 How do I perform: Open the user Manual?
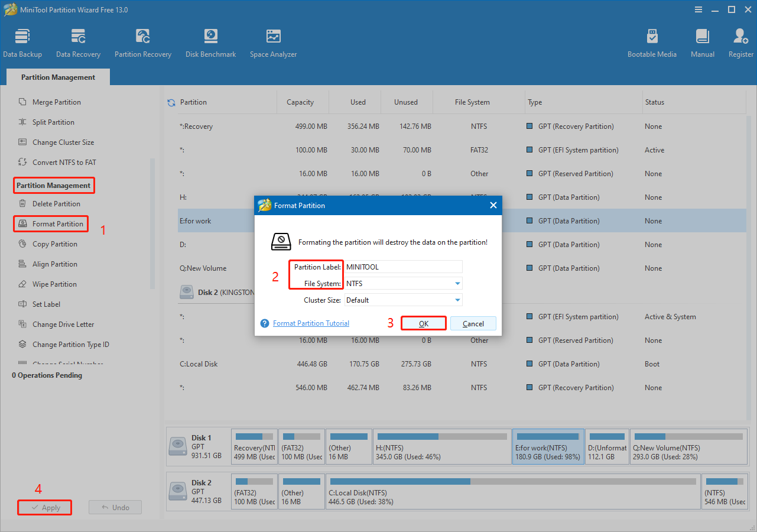pyautogui.click(x=702, y=41)
